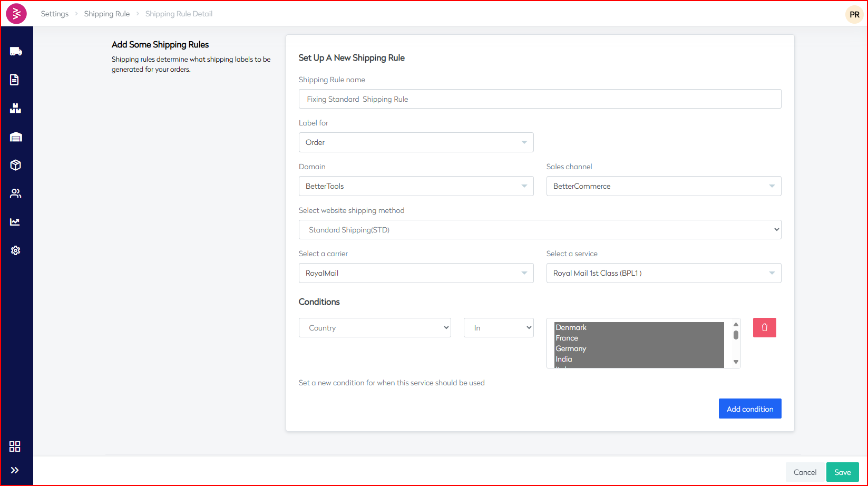Open the Select a carrier dropdown

pos(416,273)
